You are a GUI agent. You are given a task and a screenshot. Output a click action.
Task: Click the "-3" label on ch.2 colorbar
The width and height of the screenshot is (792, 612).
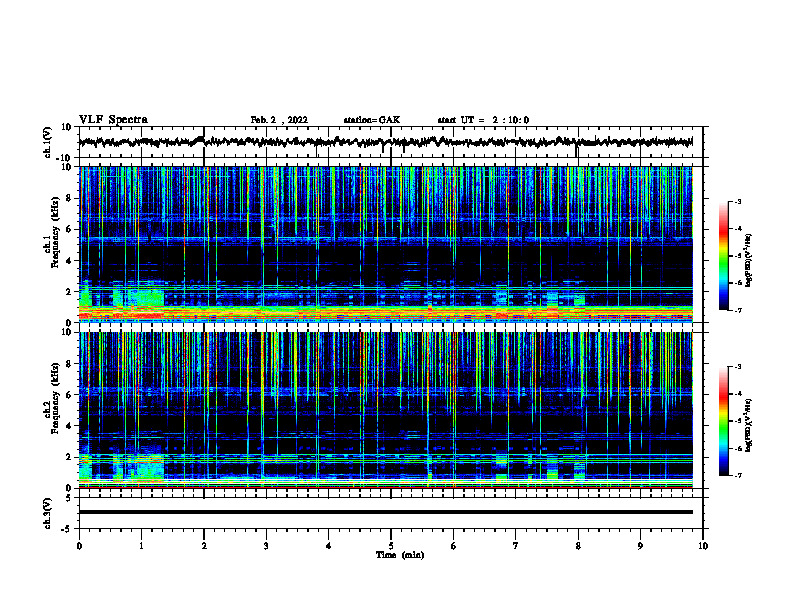point(737,367)
